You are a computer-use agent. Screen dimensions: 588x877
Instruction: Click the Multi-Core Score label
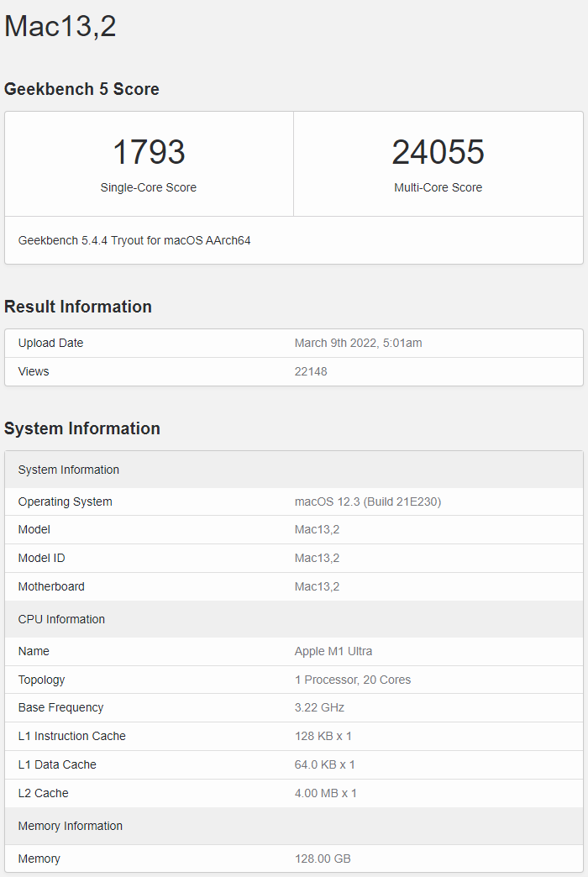click(438, 187)
